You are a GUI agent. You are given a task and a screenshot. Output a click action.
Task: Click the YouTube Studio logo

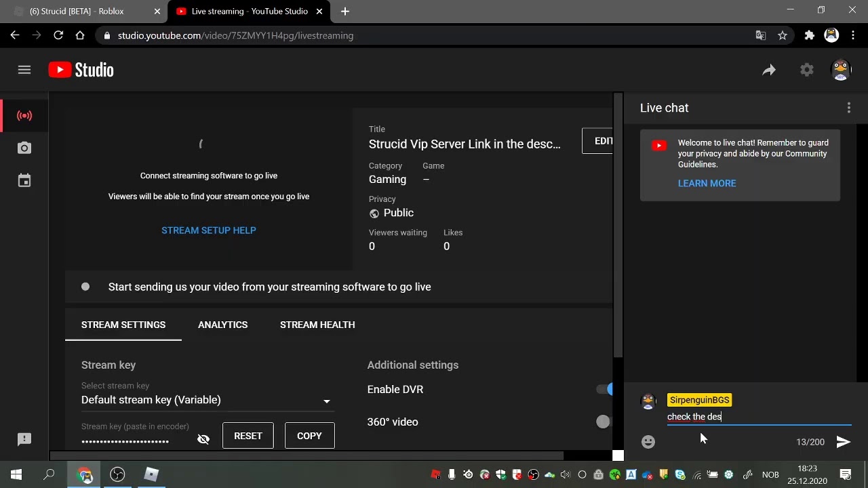tap(81, 70)
